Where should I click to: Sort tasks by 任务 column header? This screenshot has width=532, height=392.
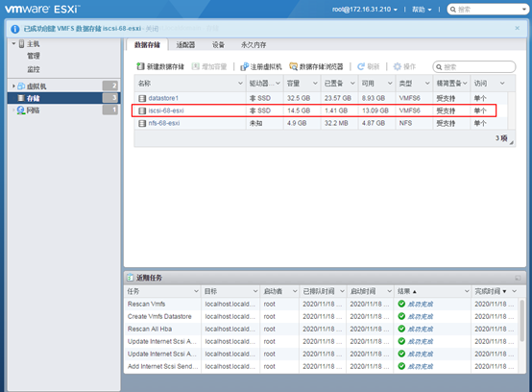[x=133, y=291]
